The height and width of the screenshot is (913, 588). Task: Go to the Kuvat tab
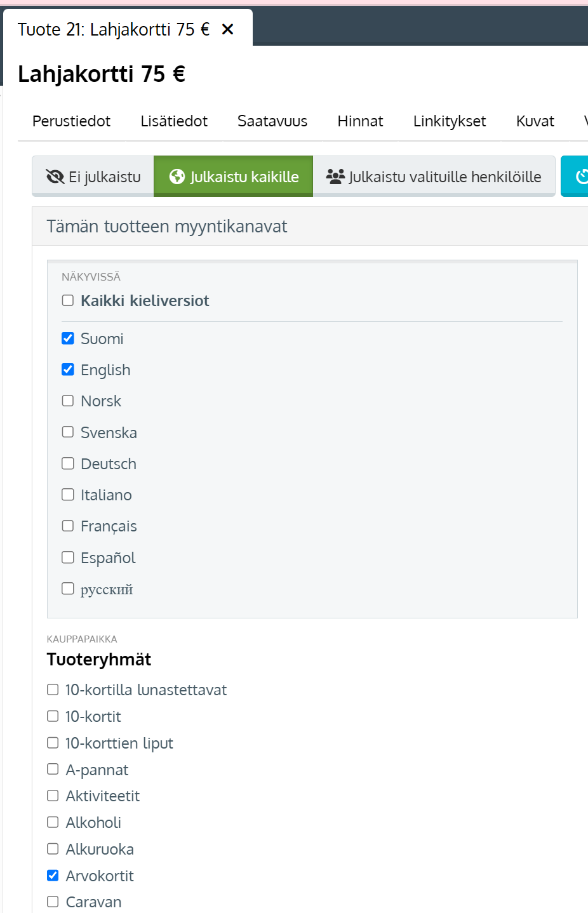(x=535, y=121)
